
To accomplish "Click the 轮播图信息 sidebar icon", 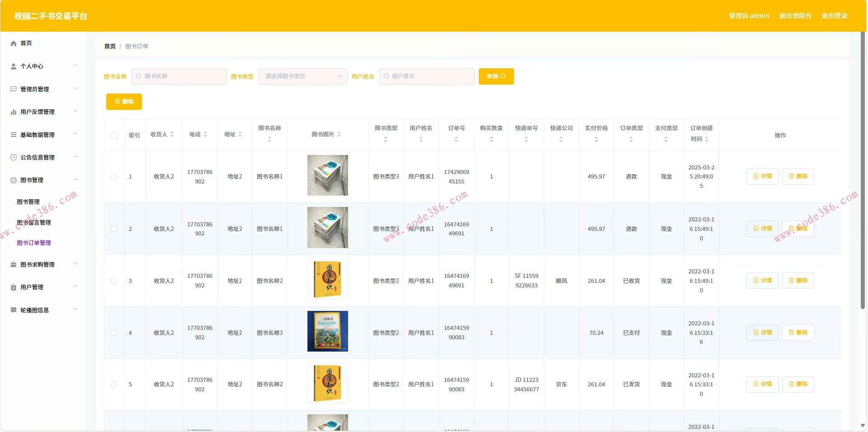I will [13, 310].
